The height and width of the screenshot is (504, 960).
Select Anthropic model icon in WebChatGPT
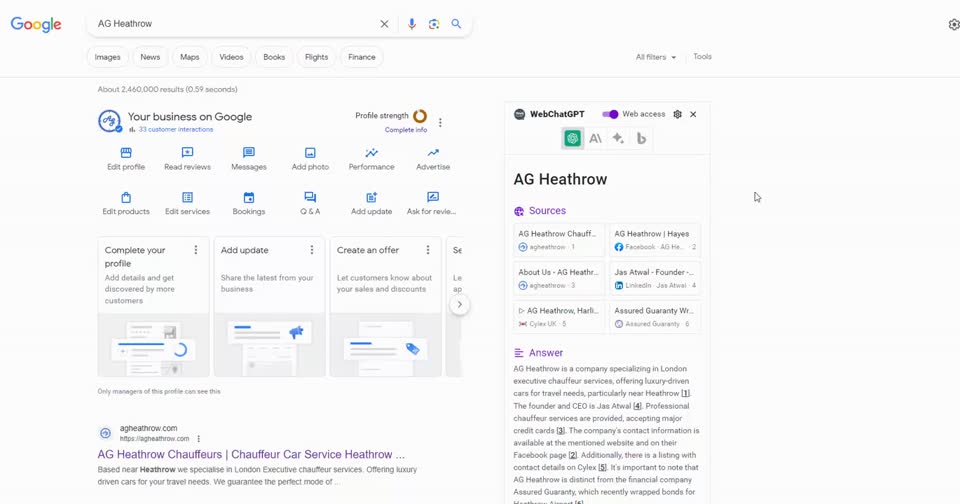(x=595, y=138)
